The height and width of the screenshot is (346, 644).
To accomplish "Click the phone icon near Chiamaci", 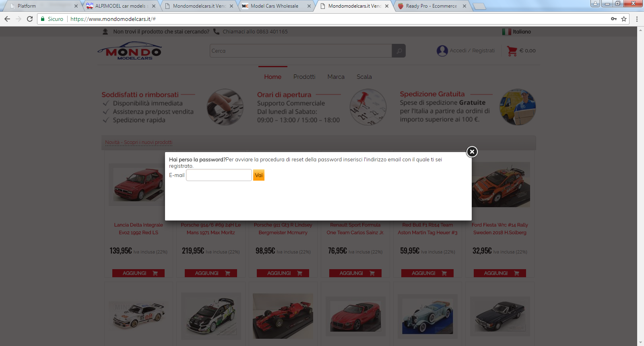I will tap(216, 31).
